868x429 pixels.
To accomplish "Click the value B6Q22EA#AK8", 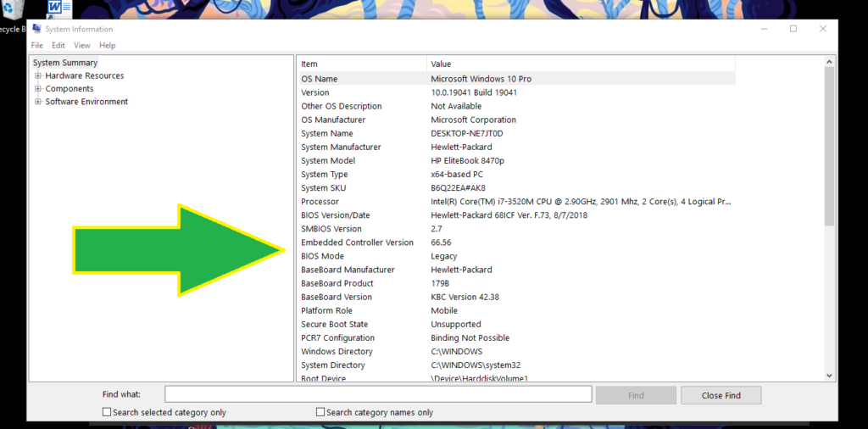I will (458, 187).
